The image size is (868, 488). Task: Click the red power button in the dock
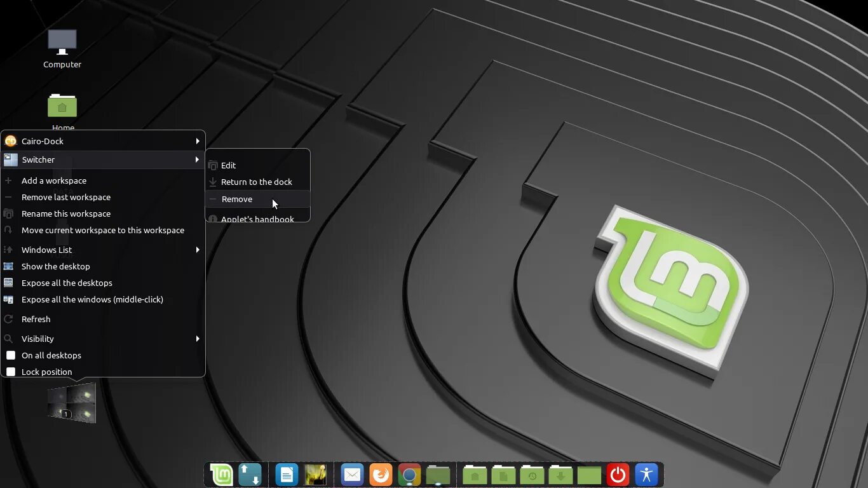pos(618,475)
